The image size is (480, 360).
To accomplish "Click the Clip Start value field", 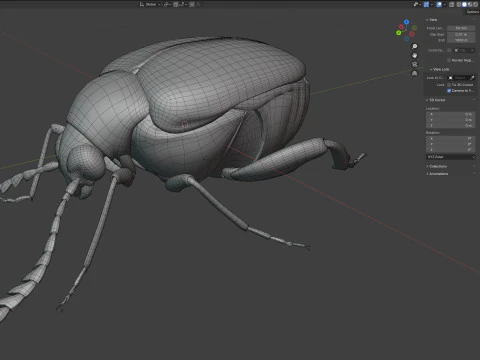I will tap(461, 34).
